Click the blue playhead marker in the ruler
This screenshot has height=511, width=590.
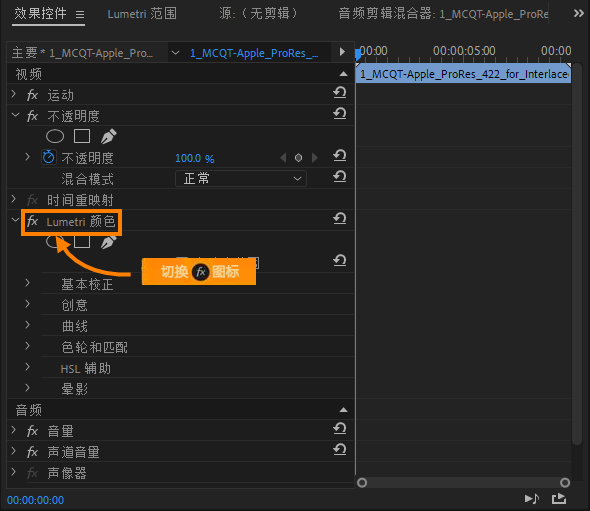click(x=358, y=54)
